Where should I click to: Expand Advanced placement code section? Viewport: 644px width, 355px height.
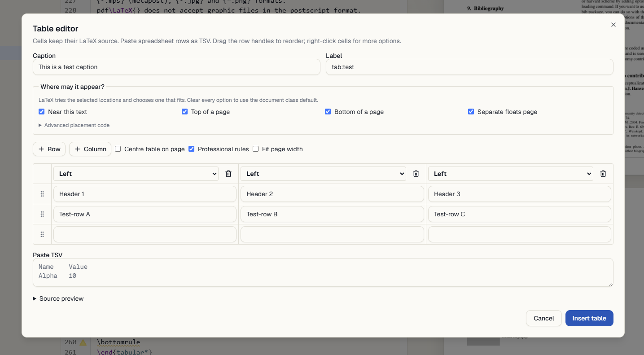pos(74,125)
